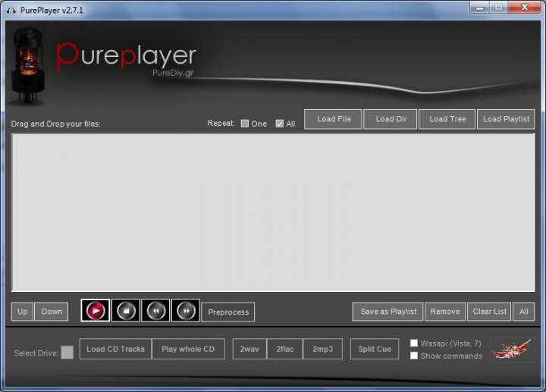The image size is (546, 392).
Task: Click Play whole CD
Action: click(188, 349)
